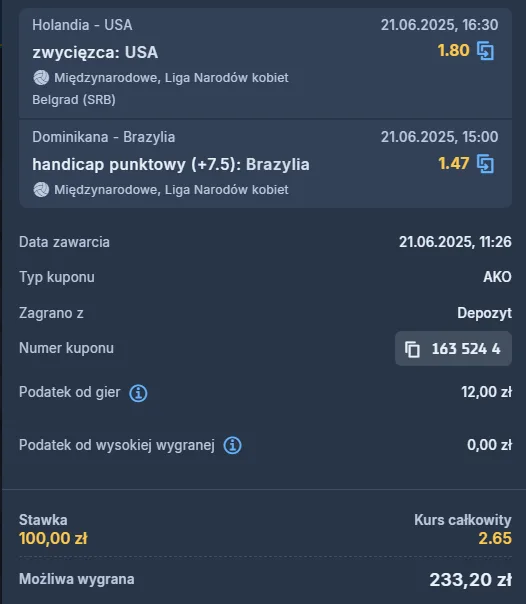The height and width of the screenshot is (604, 526).
Task: Select the 1.80 odds value
Action: pyautogui.click(x=454, y=50)
